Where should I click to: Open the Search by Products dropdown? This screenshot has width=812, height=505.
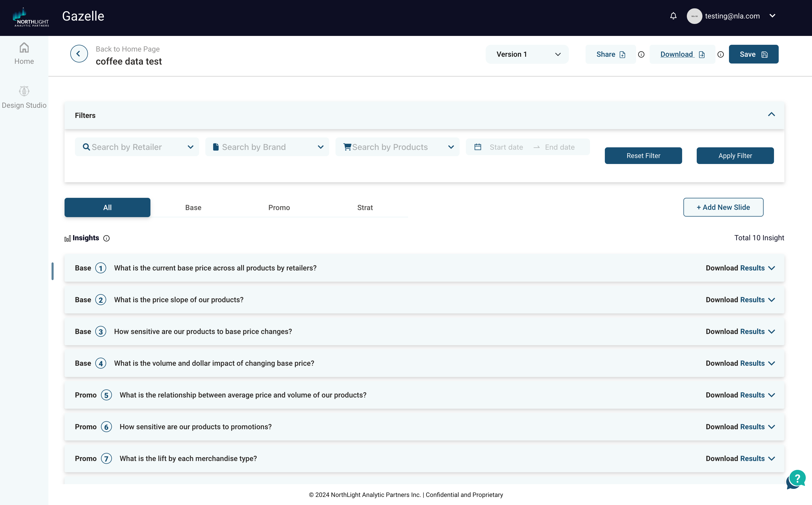click(397, 147)
